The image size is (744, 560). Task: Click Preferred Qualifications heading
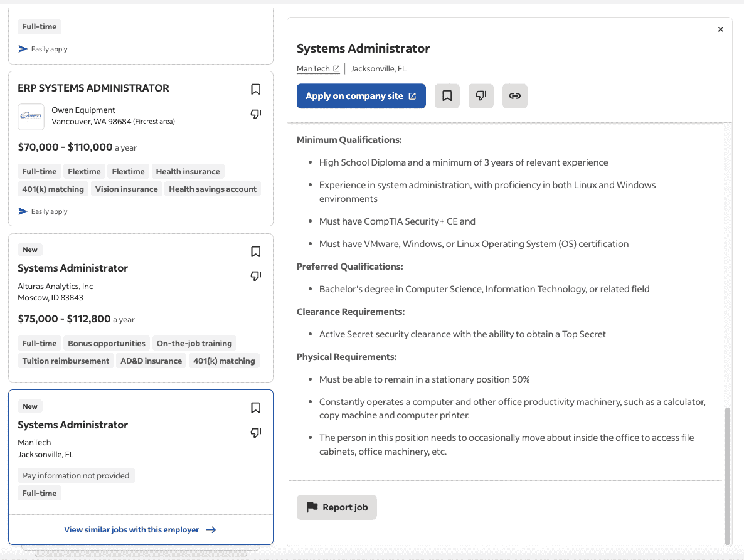coord(349,267)
